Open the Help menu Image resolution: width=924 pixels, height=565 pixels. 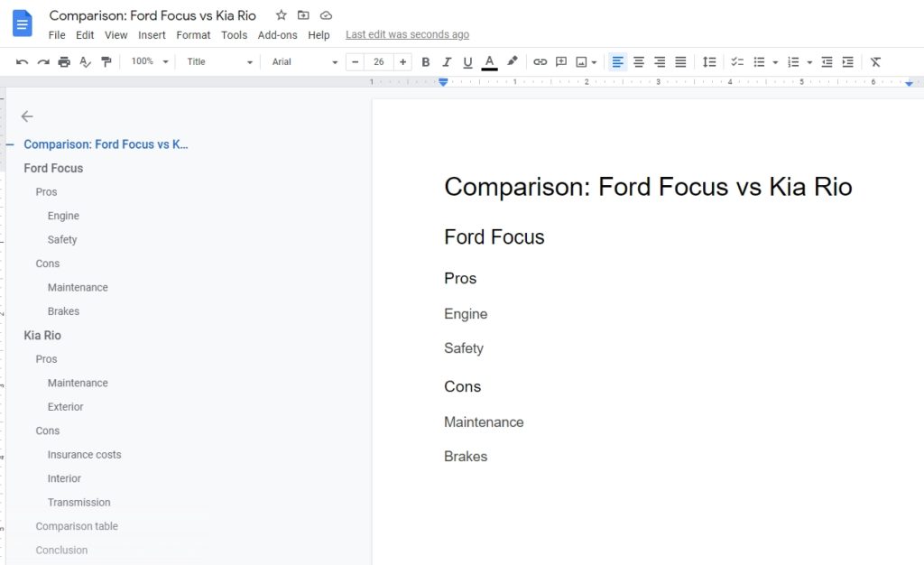(x=319, y=35)
